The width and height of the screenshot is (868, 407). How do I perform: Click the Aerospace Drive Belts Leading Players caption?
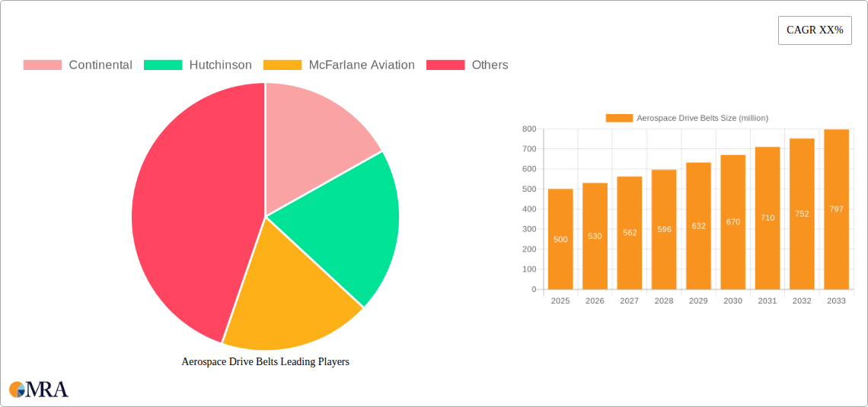[x=266, y=361]
